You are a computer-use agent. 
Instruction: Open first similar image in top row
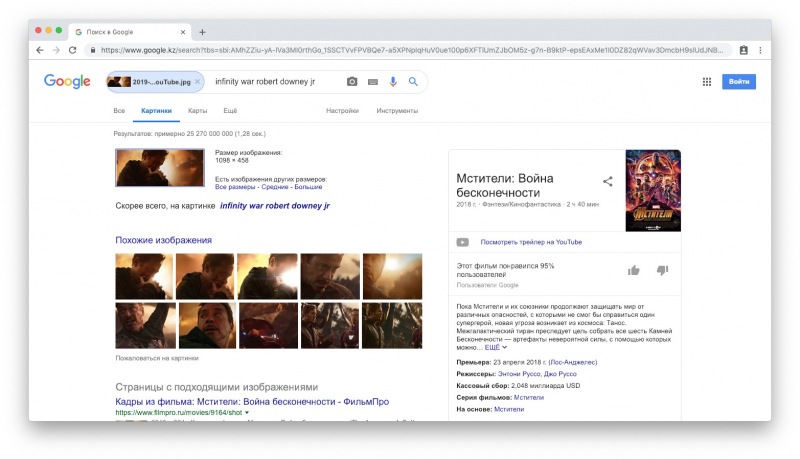click(144, 276)
